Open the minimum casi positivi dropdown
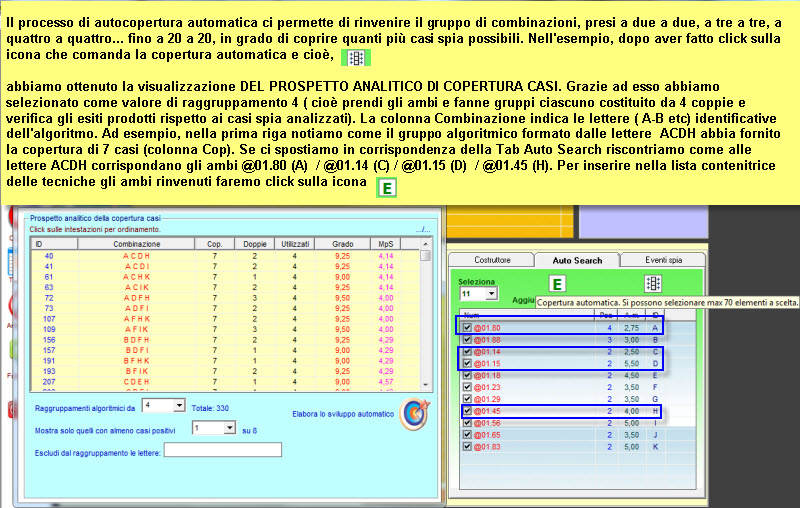Image resolution: width=800 pixels, height=508 pixels. (x=230, y=428)
